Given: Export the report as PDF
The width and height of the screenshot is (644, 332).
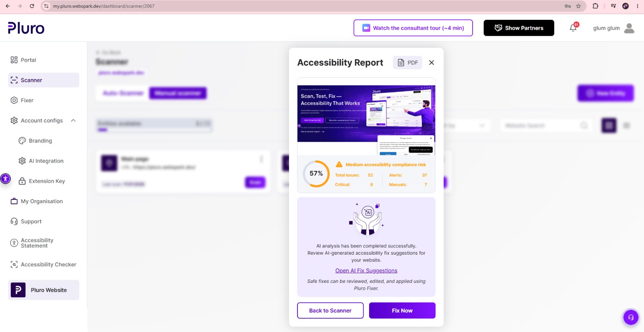Looking at the screenshot, I should [407, 62].
